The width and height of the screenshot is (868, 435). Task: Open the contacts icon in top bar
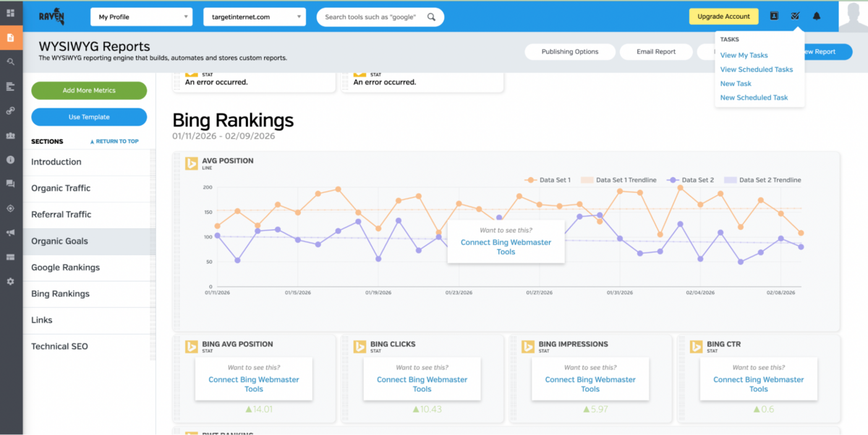(x=774, y=16)
